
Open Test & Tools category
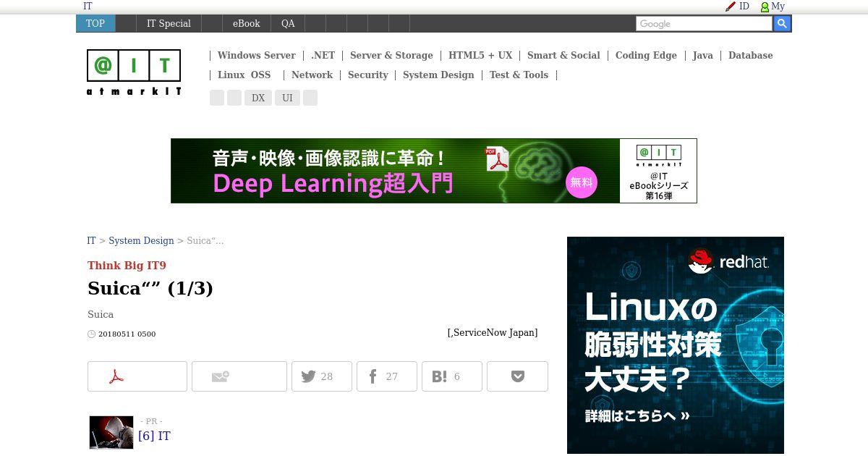(x=519, y=75)
